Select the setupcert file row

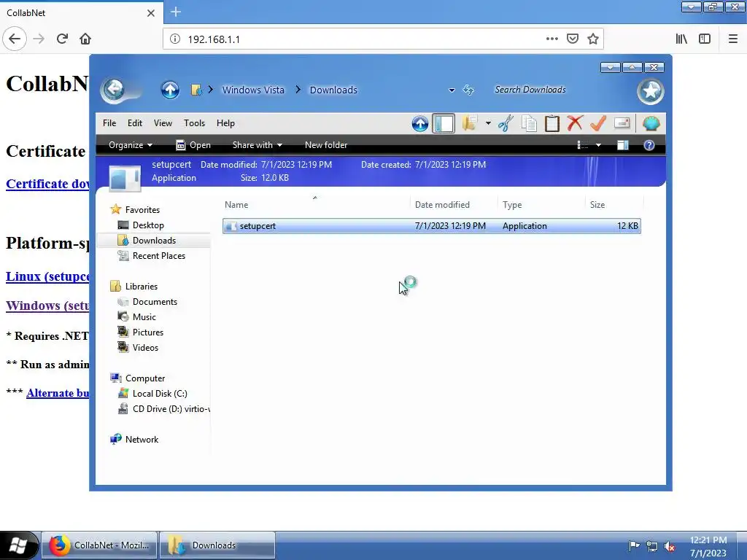pos(432,226)
